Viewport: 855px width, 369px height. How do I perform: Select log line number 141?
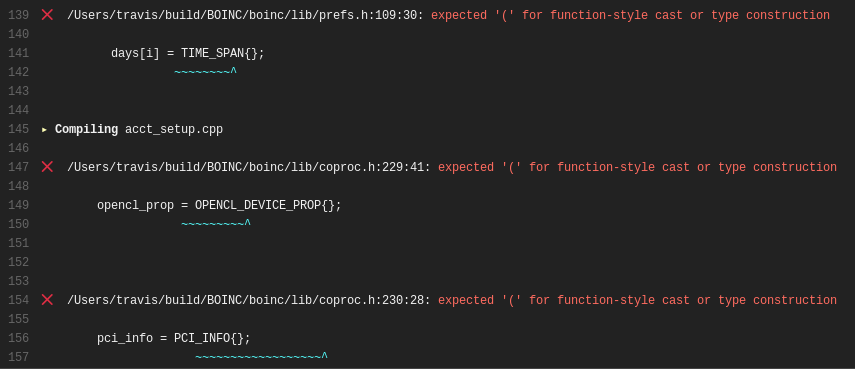coord(19,53)
